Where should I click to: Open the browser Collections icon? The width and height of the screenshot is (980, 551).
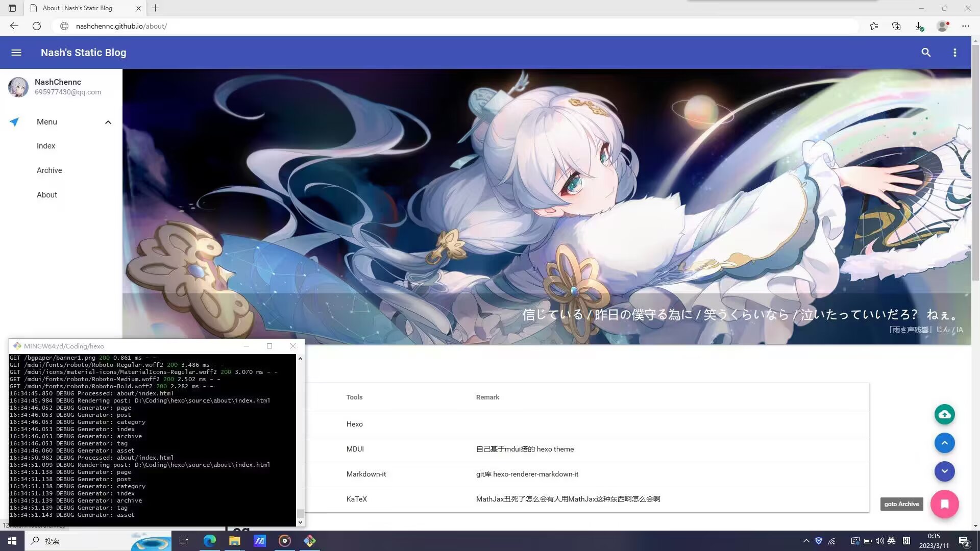click(896, 26)
